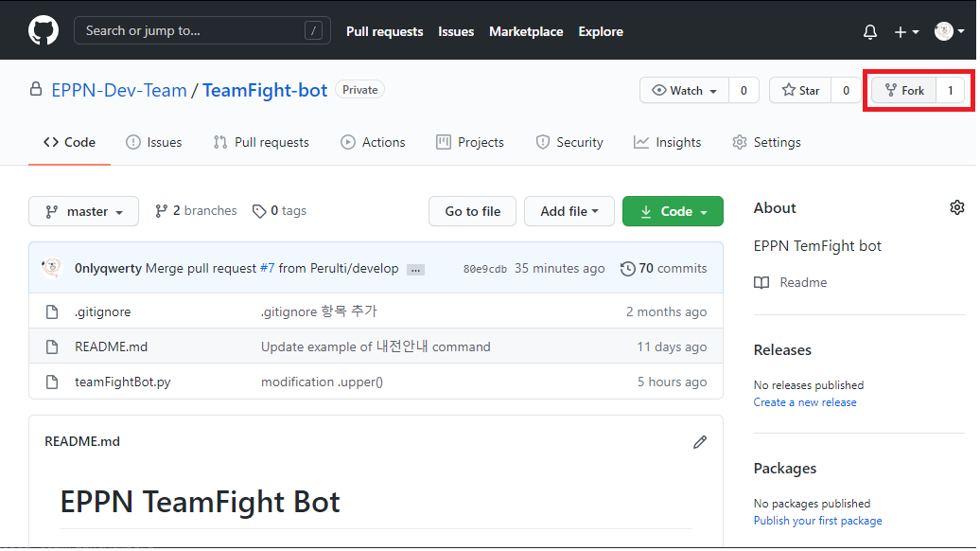The image size is (980, 551).
Task: Expand the Watch dropdown
Action: [684, 91]
